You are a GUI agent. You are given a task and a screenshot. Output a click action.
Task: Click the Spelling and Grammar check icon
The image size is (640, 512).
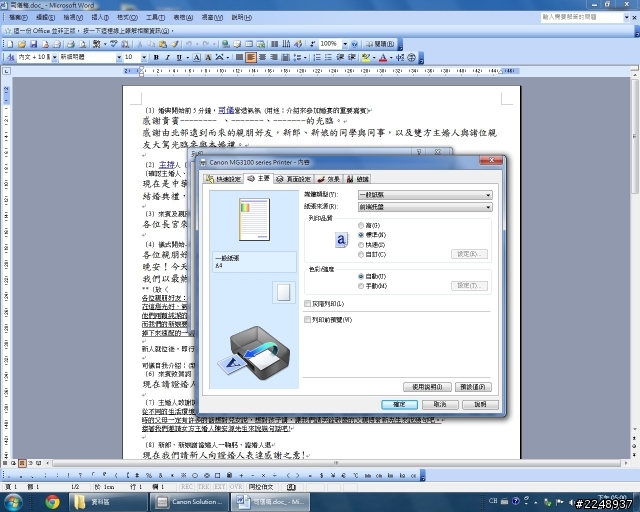(x=114, y=44)
